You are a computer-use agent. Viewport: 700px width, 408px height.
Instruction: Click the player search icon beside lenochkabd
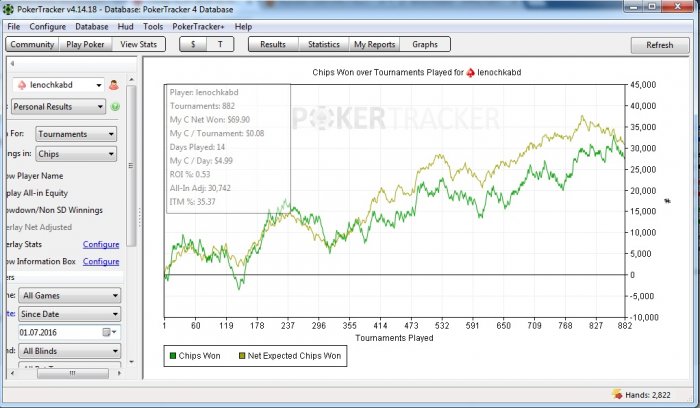point(114,85)
